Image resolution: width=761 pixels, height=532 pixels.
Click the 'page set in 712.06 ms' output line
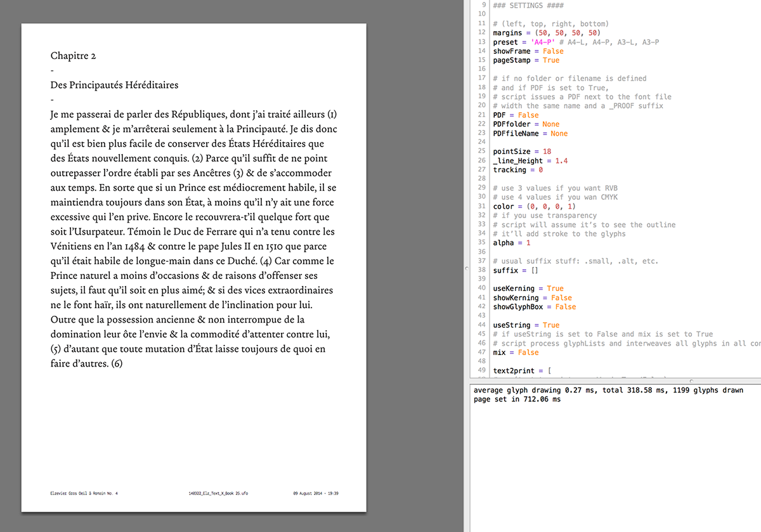pyautogui.click(x=517, y=399)
